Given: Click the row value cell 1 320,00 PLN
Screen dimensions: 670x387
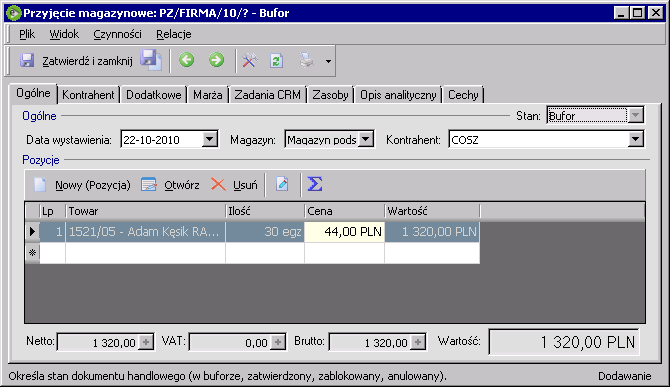Looking at the screenshot, I should tap(432, 232).
